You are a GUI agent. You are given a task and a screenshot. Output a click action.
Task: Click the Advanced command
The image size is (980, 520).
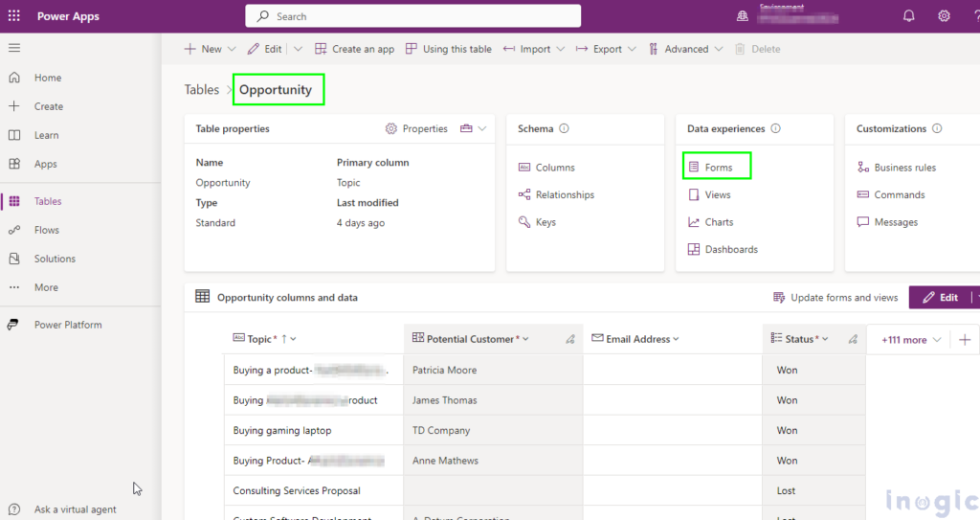point(679,49)
